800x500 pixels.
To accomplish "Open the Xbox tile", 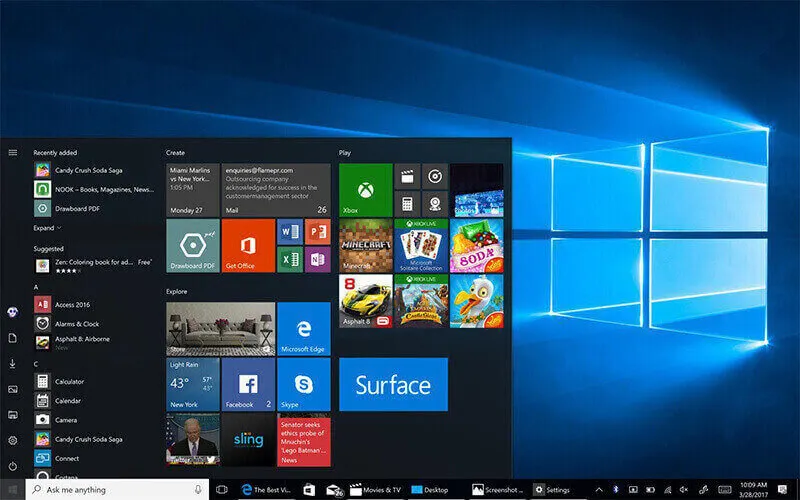I will coord(365,190).
